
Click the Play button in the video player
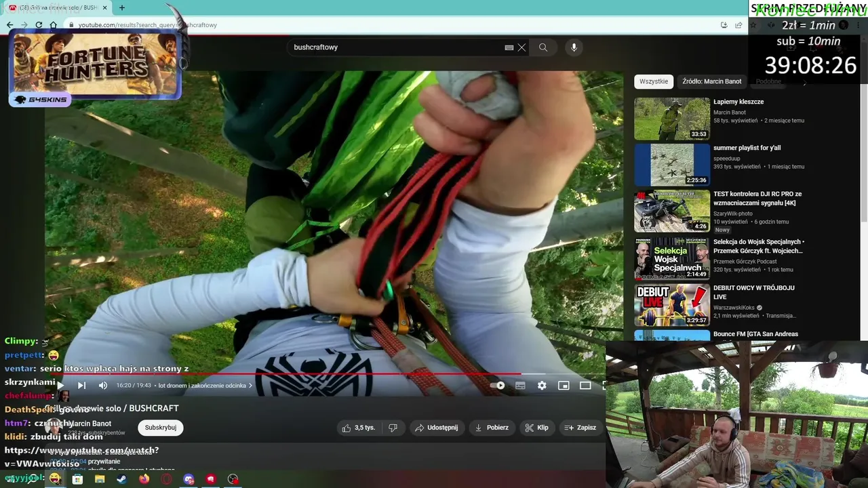(60, 386)
